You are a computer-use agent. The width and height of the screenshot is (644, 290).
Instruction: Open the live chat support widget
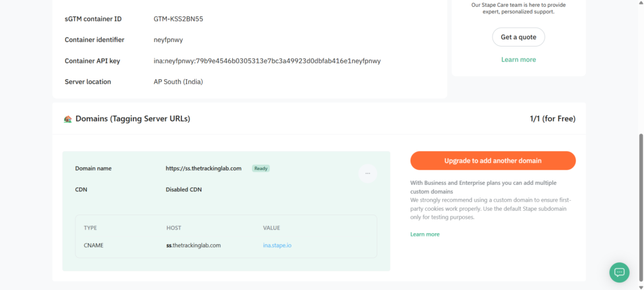point(619,272)
